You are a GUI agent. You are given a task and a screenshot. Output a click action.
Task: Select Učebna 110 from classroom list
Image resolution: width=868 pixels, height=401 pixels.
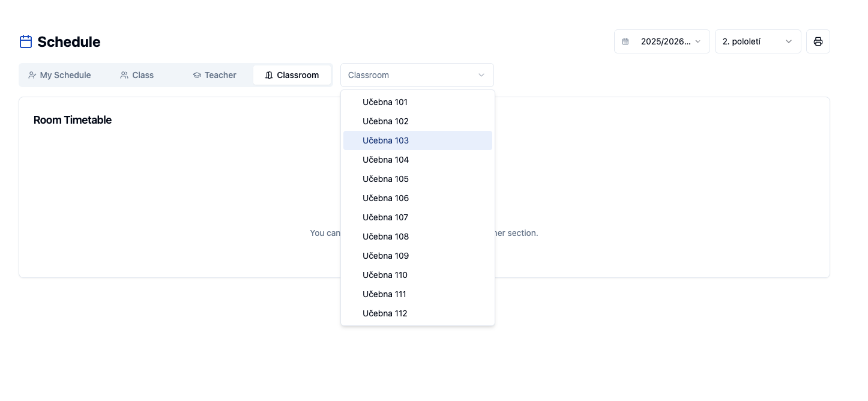click(x=418, y=275)
